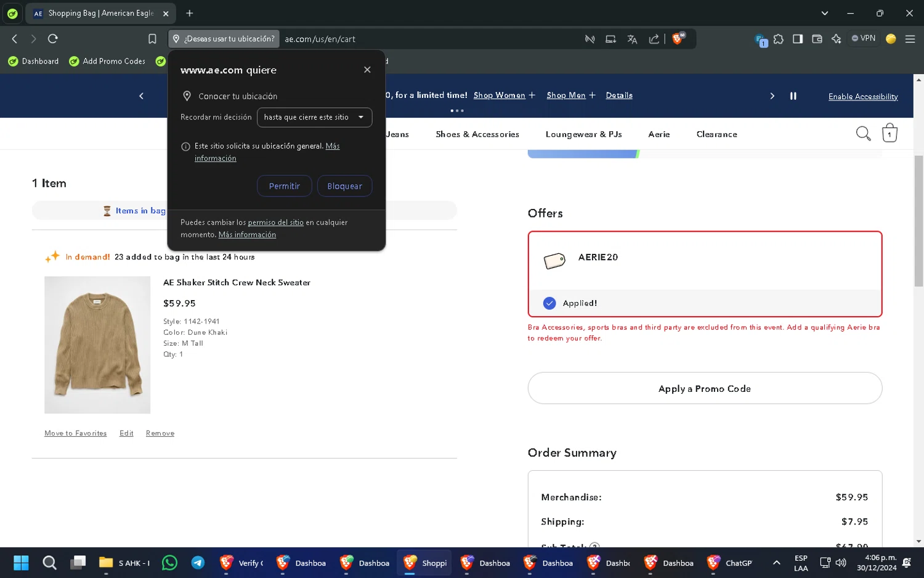Screen dimensions: 924x578
Task: Go to previous promo banner slide
Action: click(142, 96)
